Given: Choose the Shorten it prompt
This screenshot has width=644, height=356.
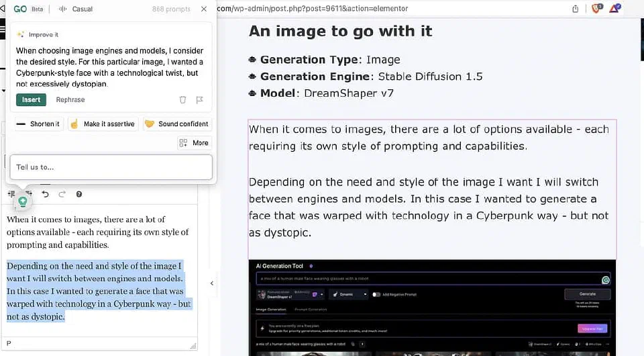Looking at the screenshot, I should coord(39,124).
